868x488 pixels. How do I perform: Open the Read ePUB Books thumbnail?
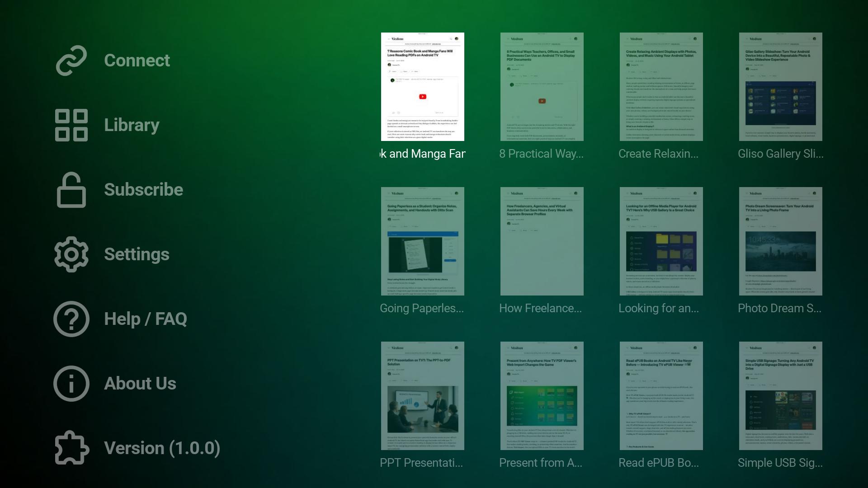(661, 396)
